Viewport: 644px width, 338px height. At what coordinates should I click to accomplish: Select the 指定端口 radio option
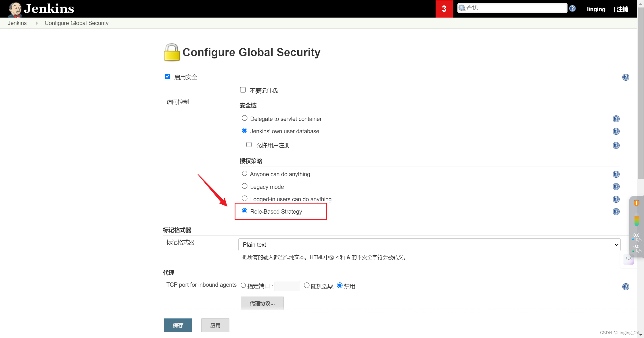point(243,285)
